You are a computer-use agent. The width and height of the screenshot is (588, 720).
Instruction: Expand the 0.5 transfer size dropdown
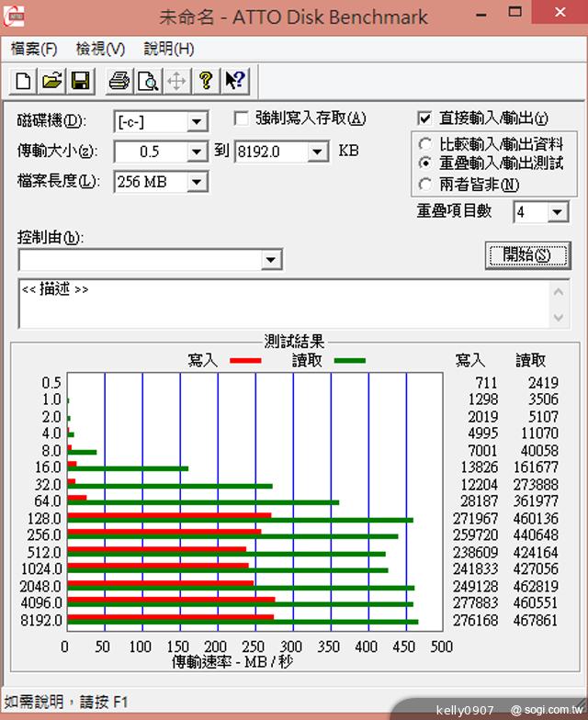[197, 152]
